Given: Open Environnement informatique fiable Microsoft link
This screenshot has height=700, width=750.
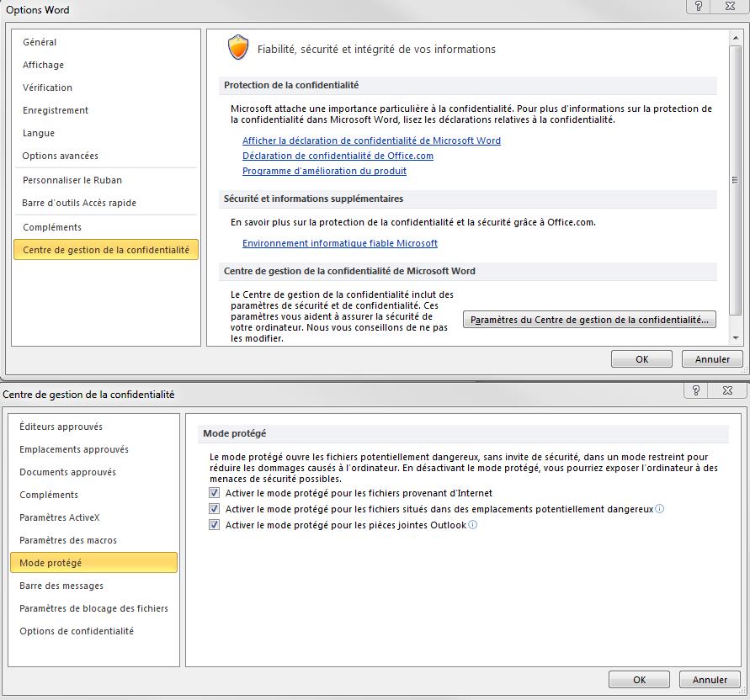Looking at the screenshot, I should coord(339,243).
